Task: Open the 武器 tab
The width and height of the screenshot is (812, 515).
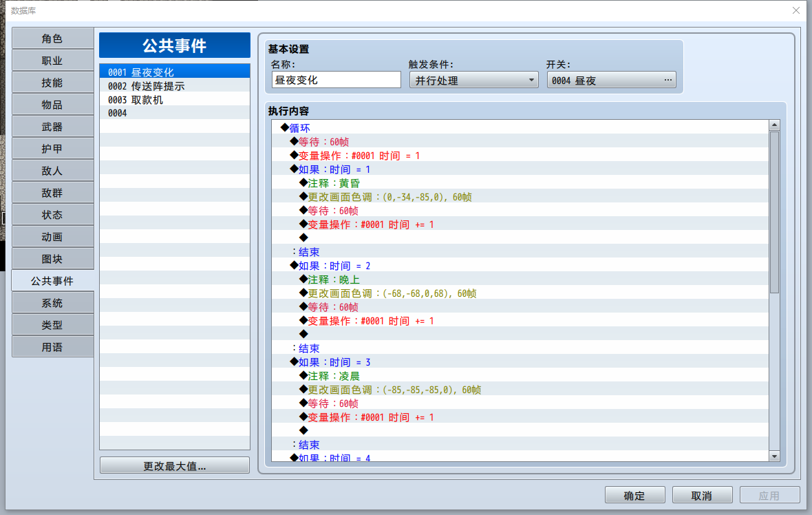Action: click(52, 127)
